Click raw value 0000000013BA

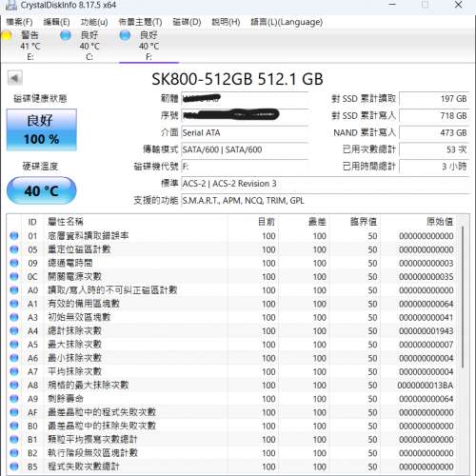426,386
